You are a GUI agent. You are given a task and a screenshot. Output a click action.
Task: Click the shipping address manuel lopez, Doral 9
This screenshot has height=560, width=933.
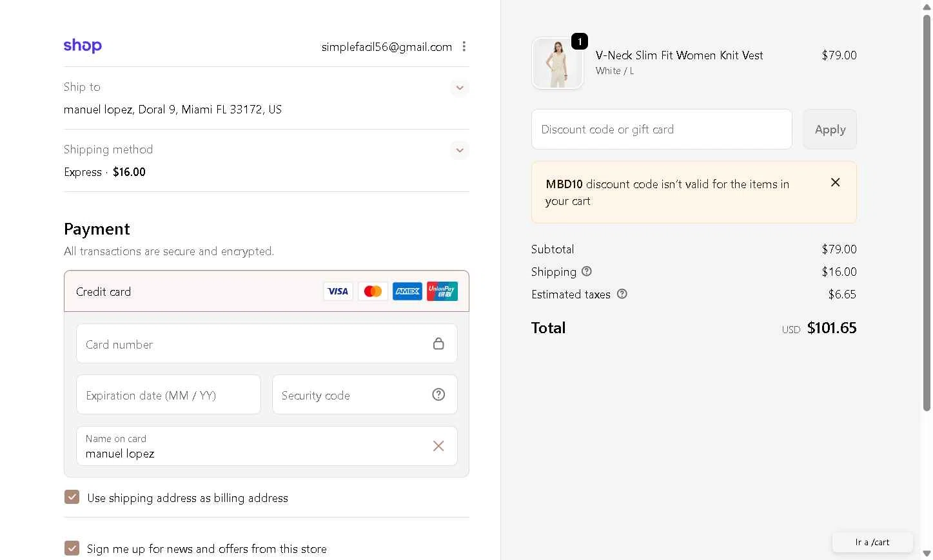[x=173, y=110]
